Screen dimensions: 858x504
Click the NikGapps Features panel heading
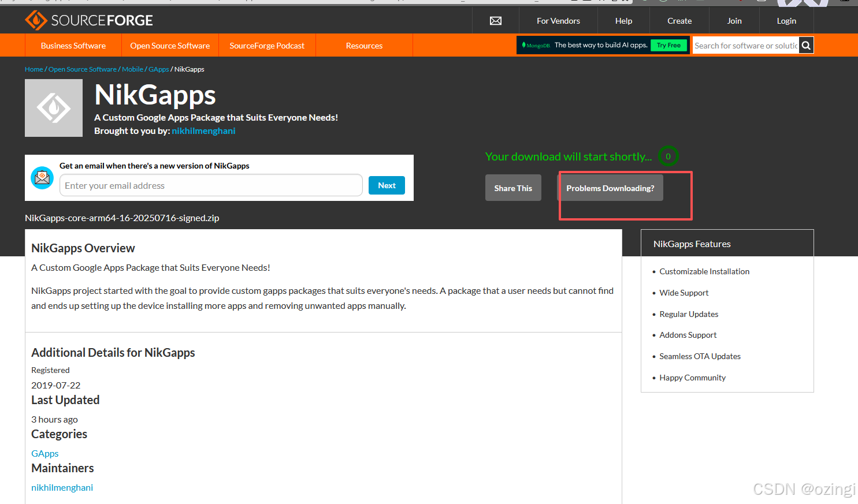[692, 244]
